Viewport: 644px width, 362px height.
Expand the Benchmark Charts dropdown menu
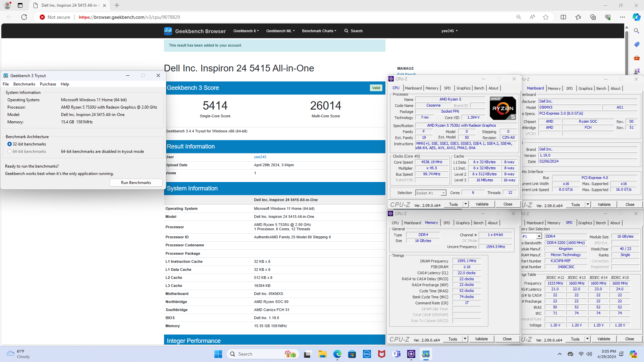coord(319,31)
